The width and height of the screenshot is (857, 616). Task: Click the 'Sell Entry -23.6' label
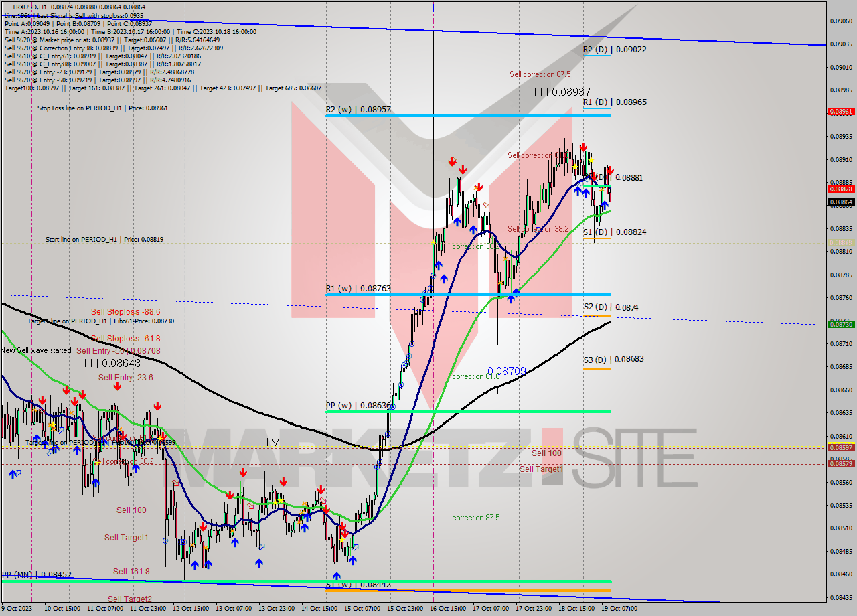(126, 378)
